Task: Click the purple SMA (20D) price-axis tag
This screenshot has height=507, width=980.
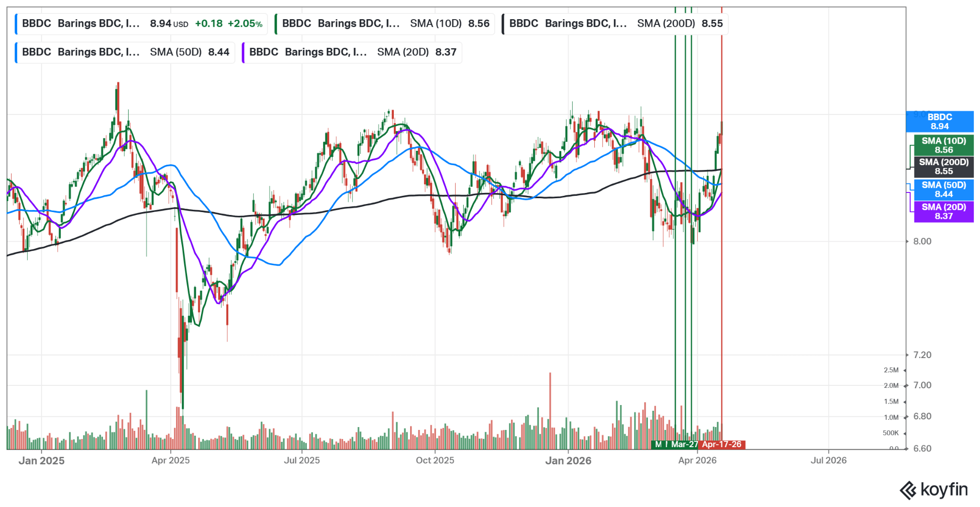Action: click(x=944, y=212)
